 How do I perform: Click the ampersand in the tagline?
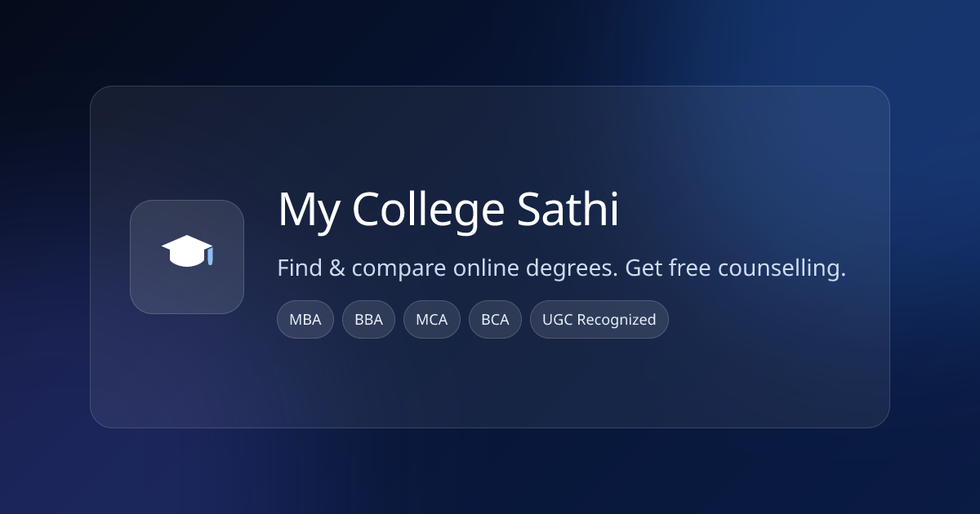(x=336, y=268)
